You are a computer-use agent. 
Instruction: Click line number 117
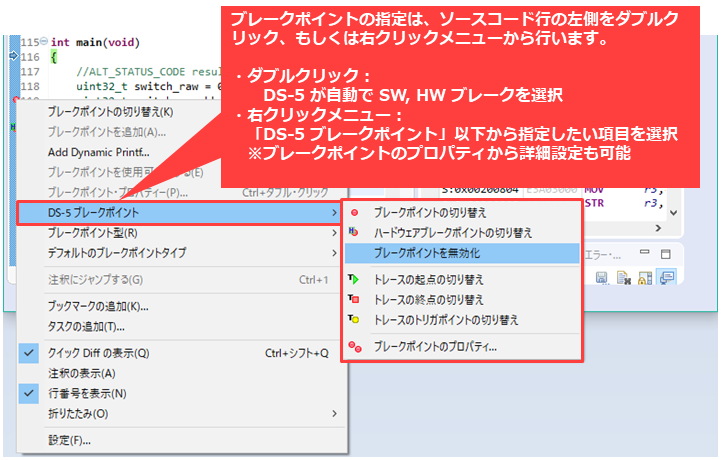tap(30, 72)
